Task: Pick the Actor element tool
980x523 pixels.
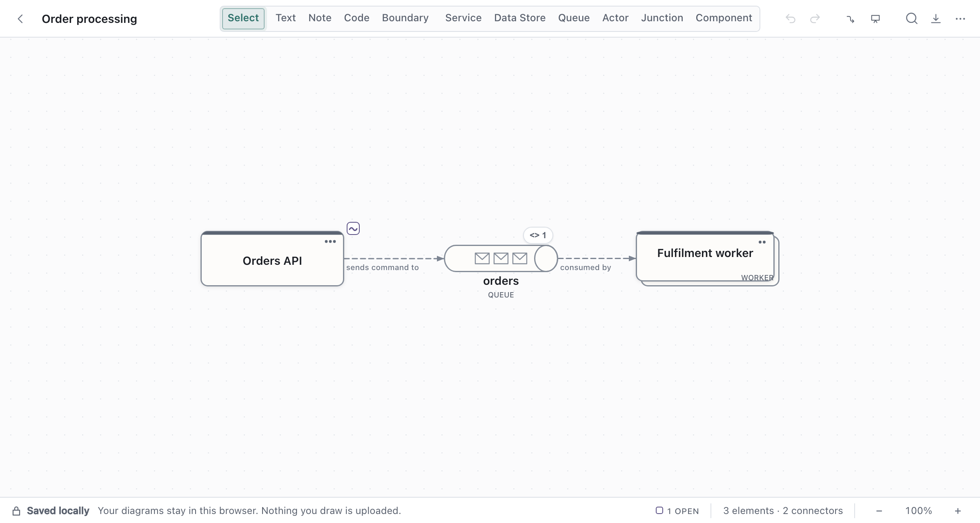Action: (615, 18)
